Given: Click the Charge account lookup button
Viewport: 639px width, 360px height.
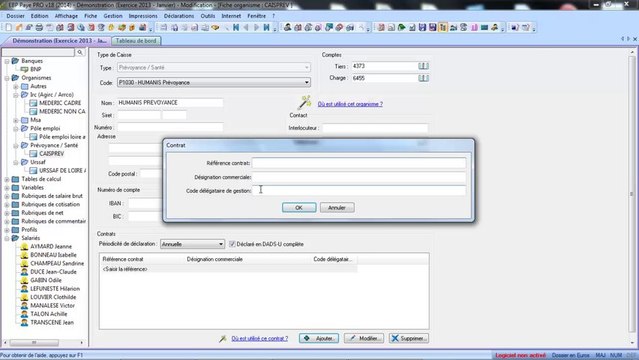Looking at the screenshot, I should click(x=423, y=78).
